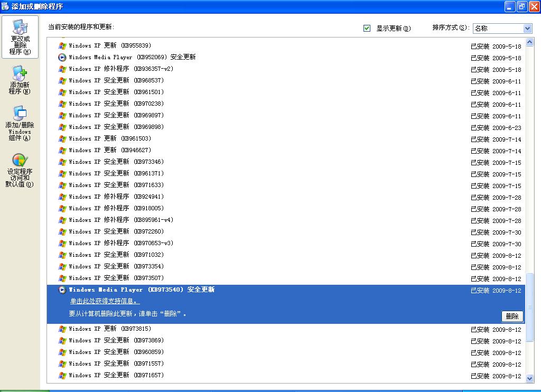
Task: Click the 删除 button for KB973540
Action: 512,316
